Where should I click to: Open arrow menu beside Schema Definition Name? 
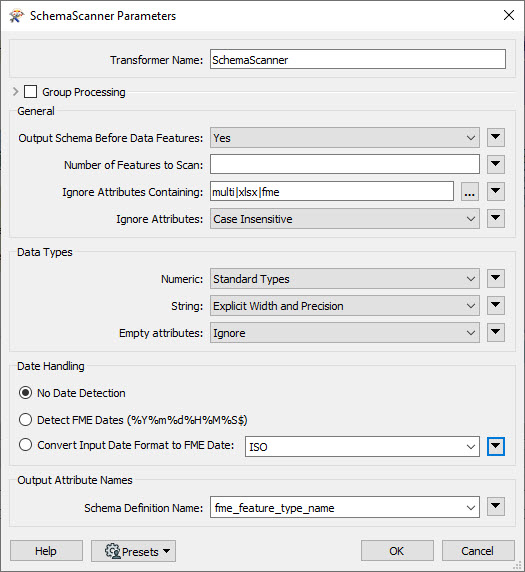pos(495,507)
